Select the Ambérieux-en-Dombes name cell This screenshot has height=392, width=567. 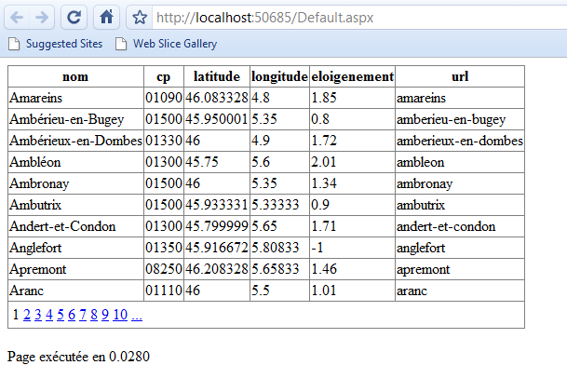tap(75, 141)
